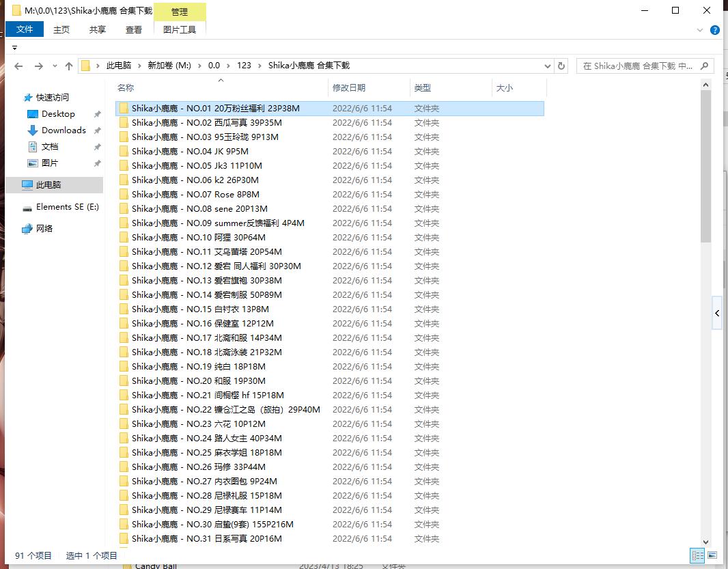The image size is (728, 569).
Task: Open the 图片工具 ribbon tab
Action: [180, 30]
